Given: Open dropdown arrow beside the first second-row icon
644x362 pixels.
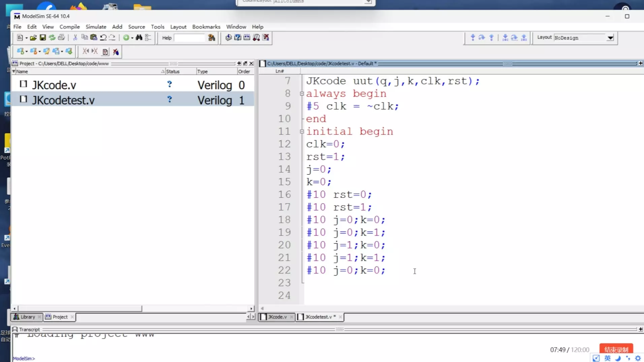Looking at the screenshot, I should pos(27,51).
